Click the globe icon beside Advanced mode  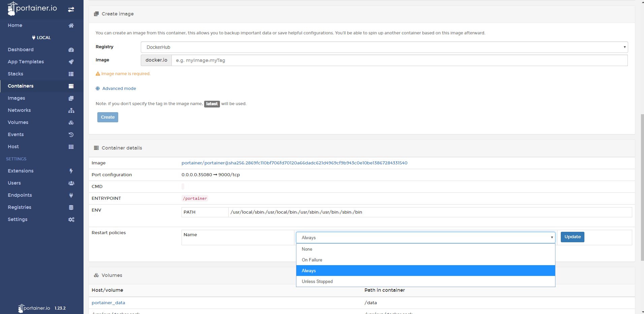(x=98, y=89)
